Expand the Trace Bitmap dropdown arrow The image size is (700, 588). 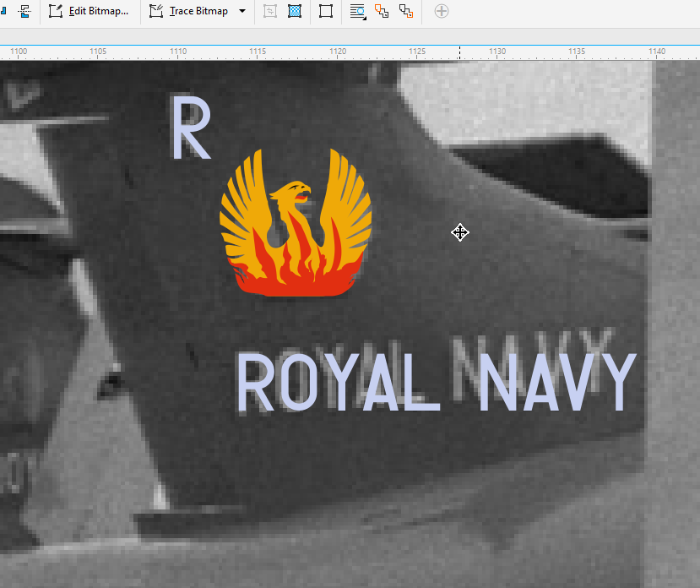(x=242, y=11)
